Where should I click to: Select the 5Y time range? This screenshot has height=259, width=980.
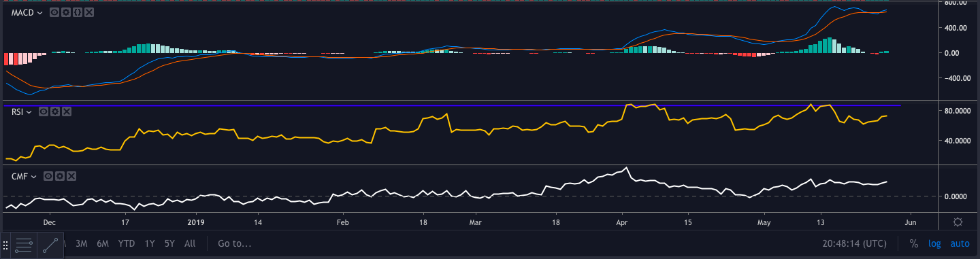tap(169, 243)
